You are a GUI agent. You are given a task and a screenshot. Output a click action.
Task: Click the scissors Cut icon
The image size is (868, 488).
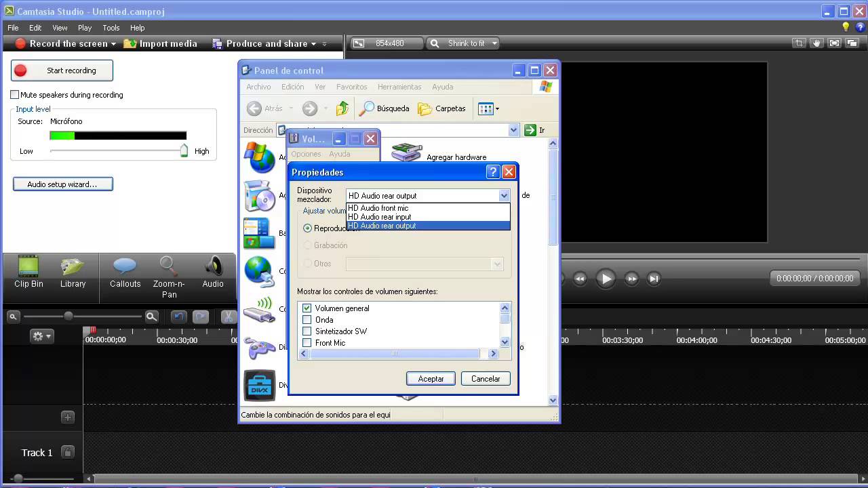[229, 317]
